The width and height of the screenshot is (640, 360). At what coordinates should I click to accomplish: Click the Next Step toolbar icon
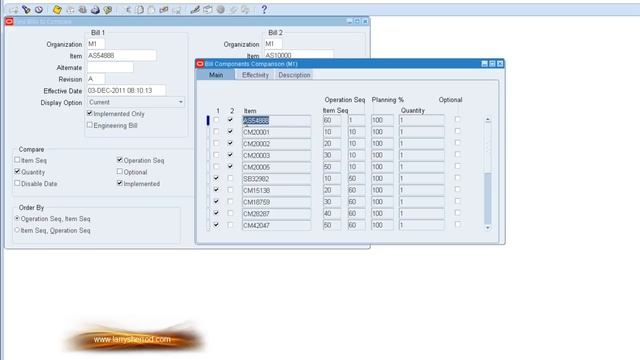pyautogui.click(x=70, y=9)
